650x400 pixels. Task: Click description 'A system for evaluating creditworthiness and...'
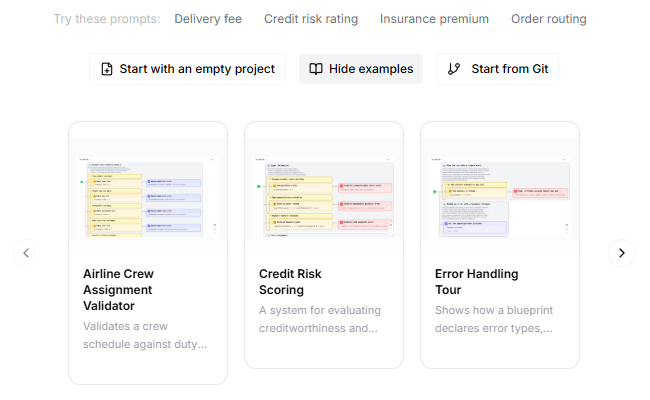click(320, 319)
